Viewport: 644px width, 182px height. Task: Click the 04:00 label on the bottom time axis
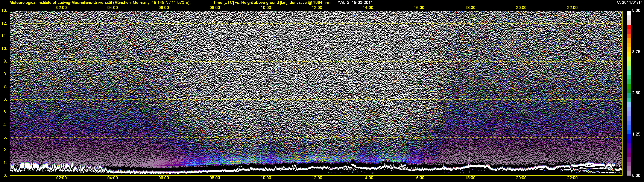pos(112,178)
